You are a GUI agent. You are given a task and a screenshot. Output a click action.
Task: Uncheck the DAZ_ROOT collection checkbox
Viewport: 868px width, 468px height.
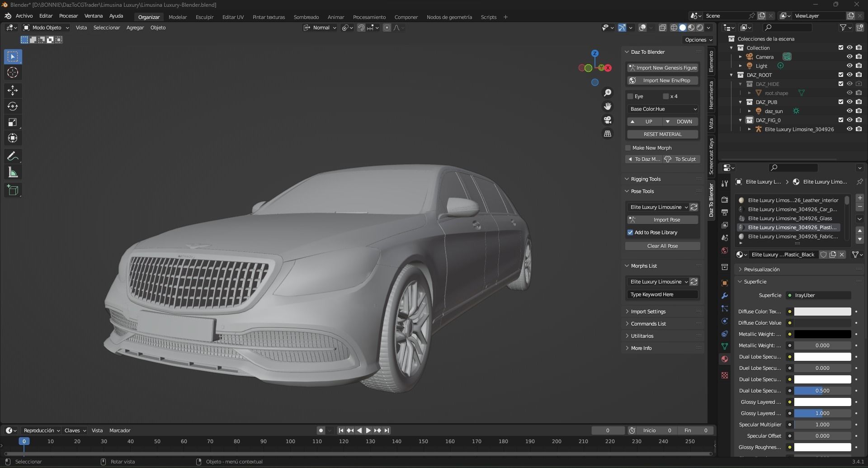(x=840, y=75)
